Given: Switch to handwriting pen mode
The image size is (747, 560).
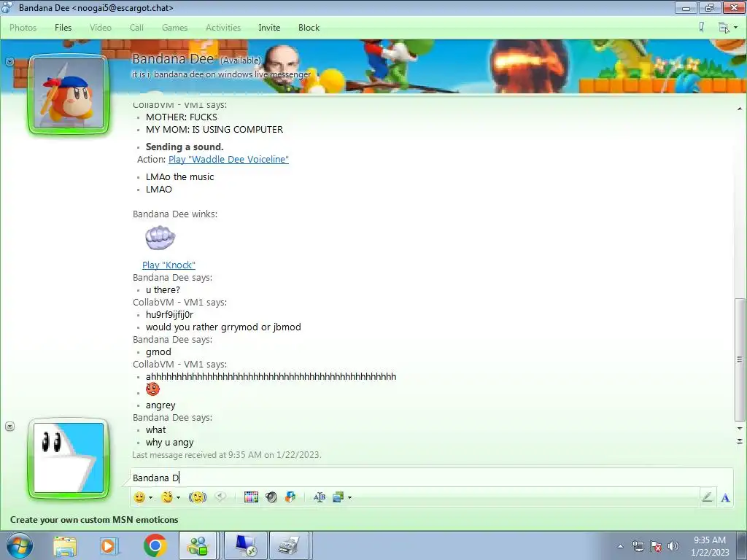Looking at the screenshot, I should pyautogui.click(x=708, y=497).
